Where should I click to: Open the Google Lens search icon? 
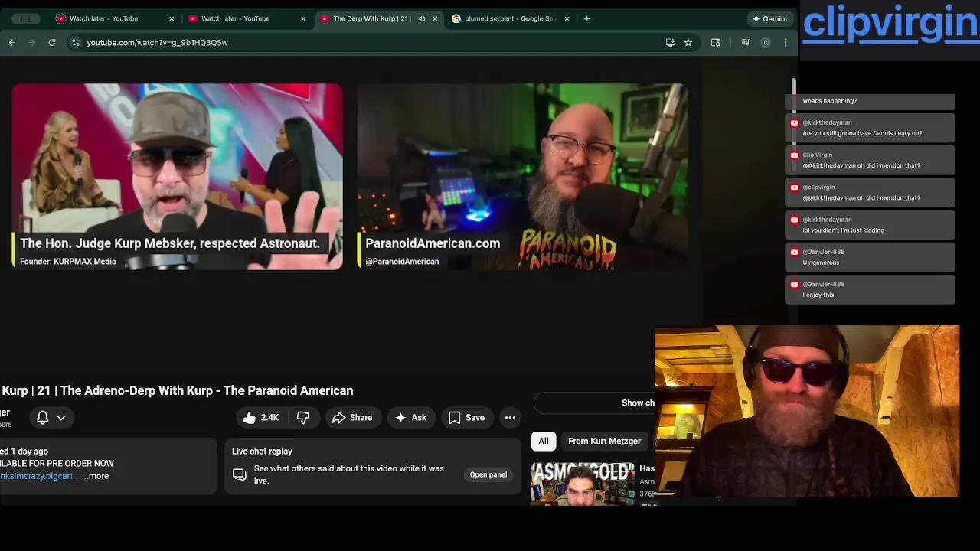[x=716, y=43]
